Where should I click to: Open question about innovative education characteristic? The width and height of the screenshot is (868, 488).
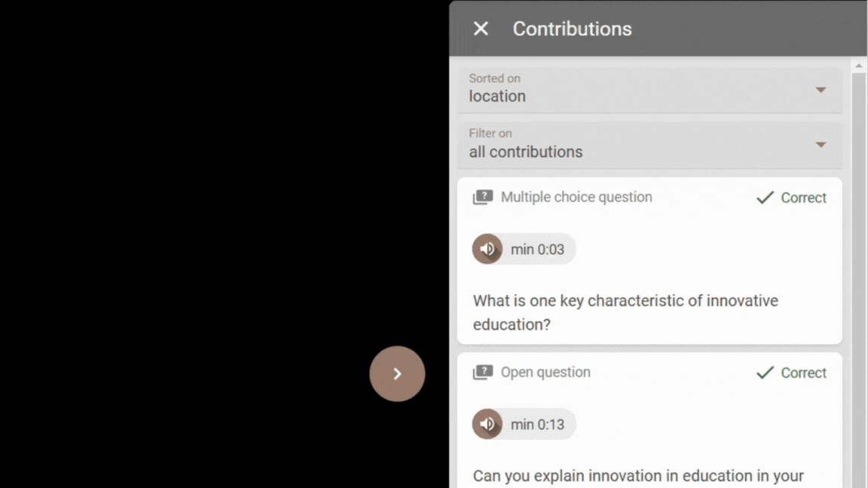pos(625,313)
